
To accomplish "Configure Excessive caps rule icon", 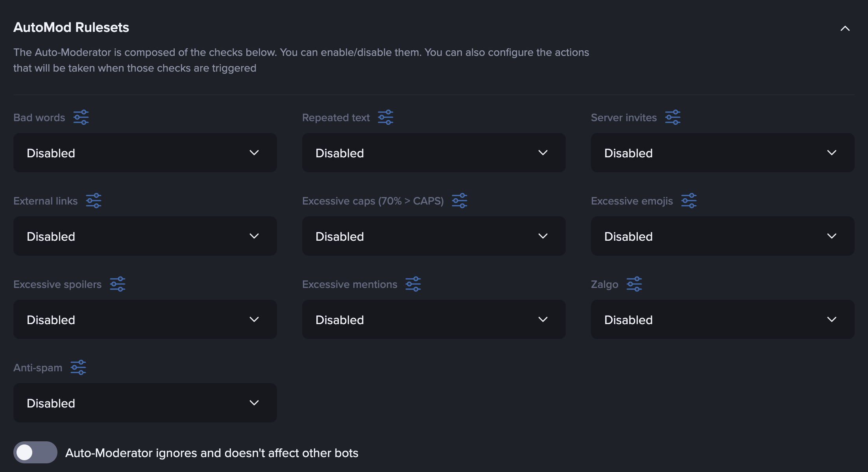I will click(x=460, y=201).
